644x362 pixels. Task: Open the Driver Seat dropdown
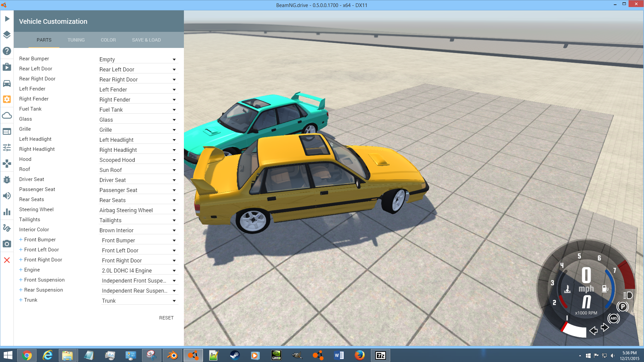pyautogui.click(x=138, y=180)
